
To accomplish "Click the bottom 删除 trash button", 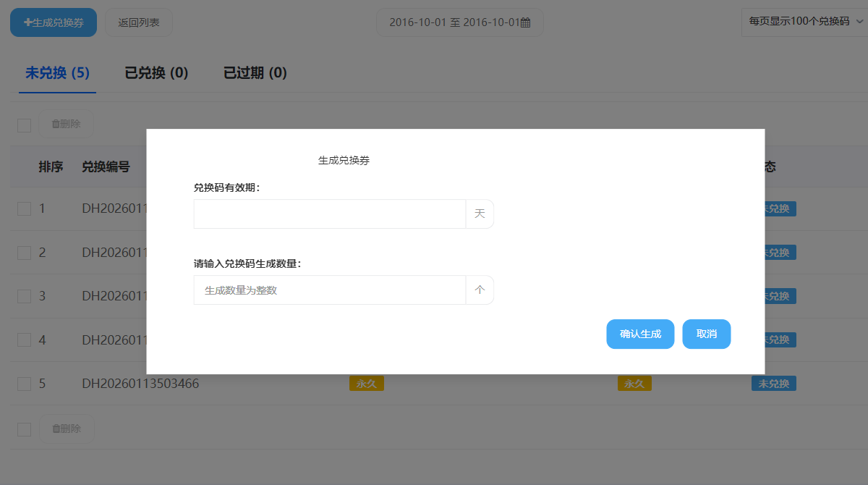I will [x=66, y=429].
